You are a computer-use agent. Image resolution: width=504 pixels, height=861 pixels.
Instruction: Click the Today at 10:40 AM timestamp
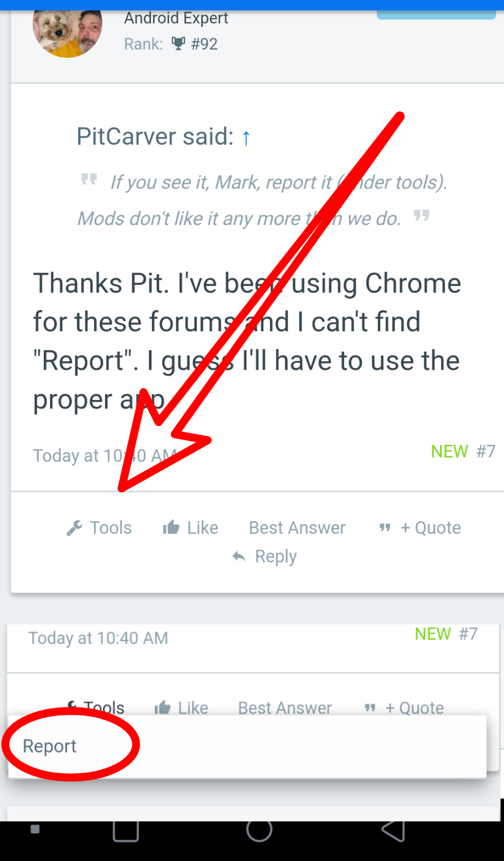(x=104, y=456)
